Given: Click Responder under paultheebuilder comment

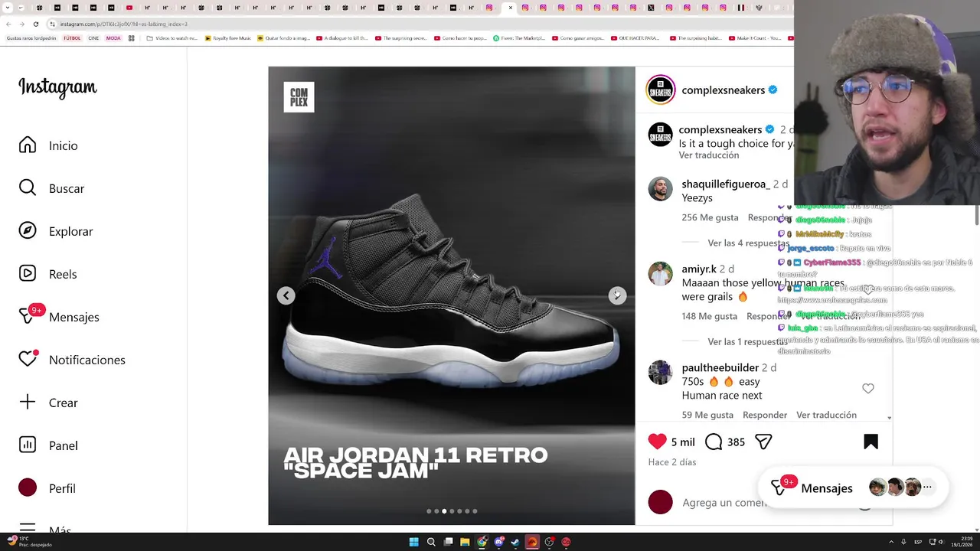Looking at the screenshot, I should click(765, 415).
